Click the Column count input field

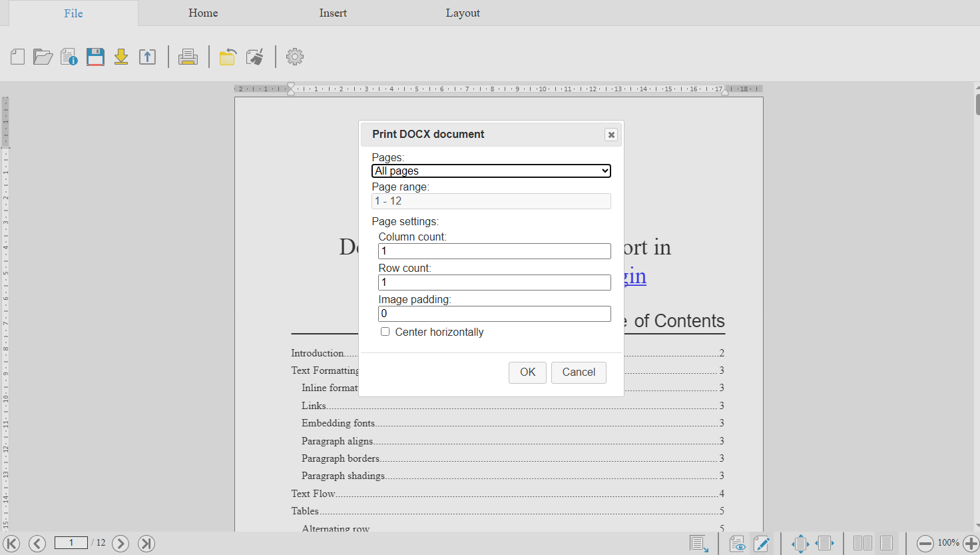pos(494,251)
